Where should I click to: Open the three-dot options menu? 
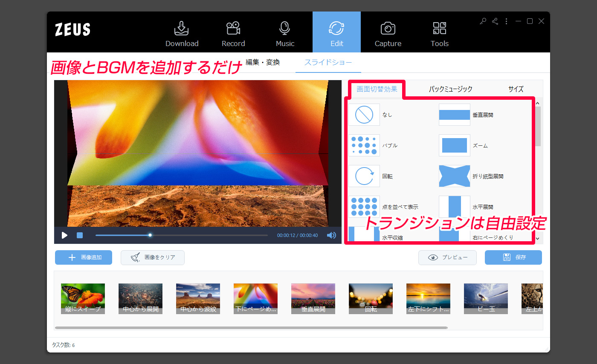coord(506,21)
